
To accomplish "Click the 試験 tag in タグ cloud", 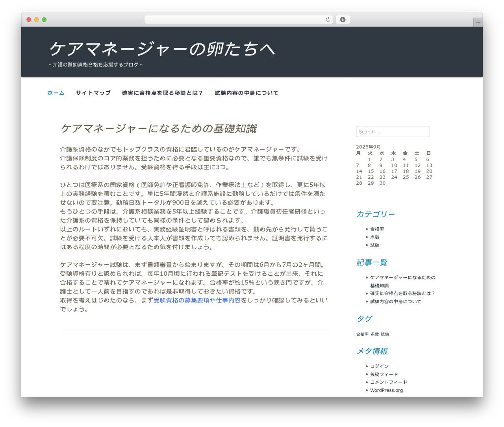I will click(x=385, y=334).
